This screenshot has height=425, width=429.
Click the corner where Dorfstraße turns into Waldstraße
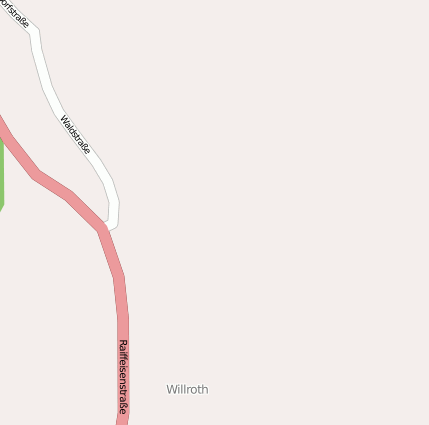click(35, 33)
